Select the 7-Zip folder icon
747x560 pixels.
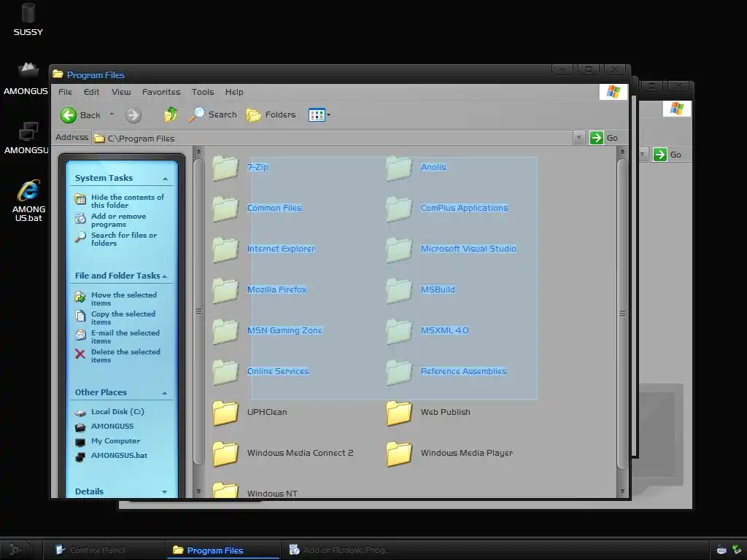pos(225,168)
